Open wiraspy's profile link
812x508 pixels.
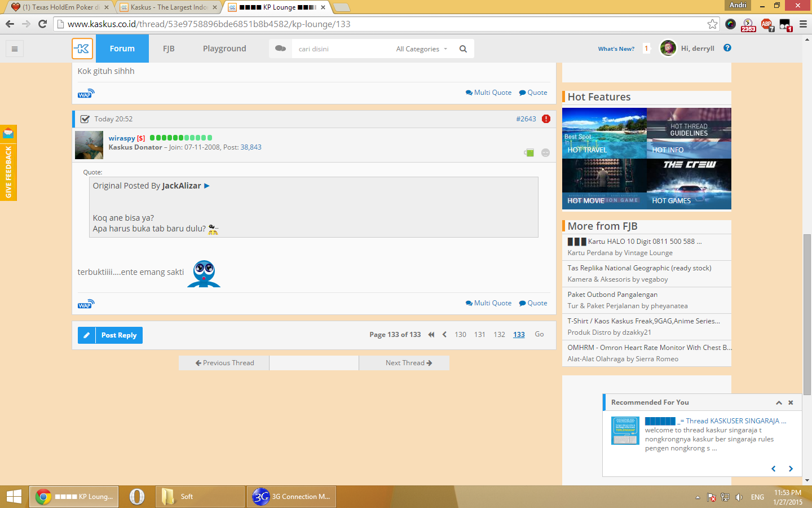coord(122,138)
